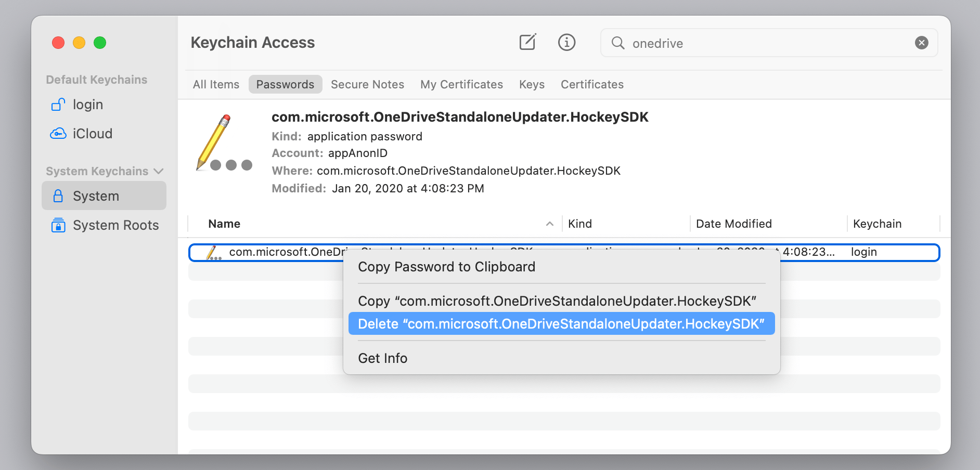Choose Copy "com.microsoft.OneDriveStandaloneUpdater.HockeySDK" menu item
This screenshot has height=470, width=980.
pos(562,301)
